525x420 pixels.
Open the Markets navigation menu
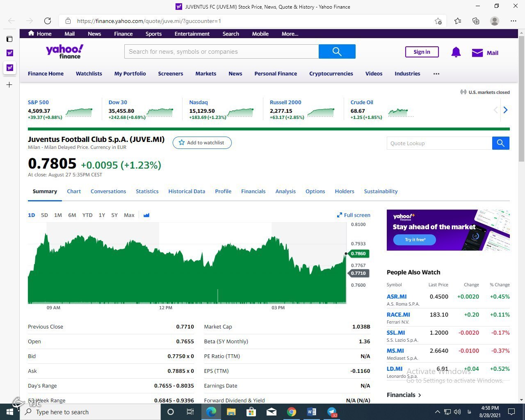pos(205,73)
